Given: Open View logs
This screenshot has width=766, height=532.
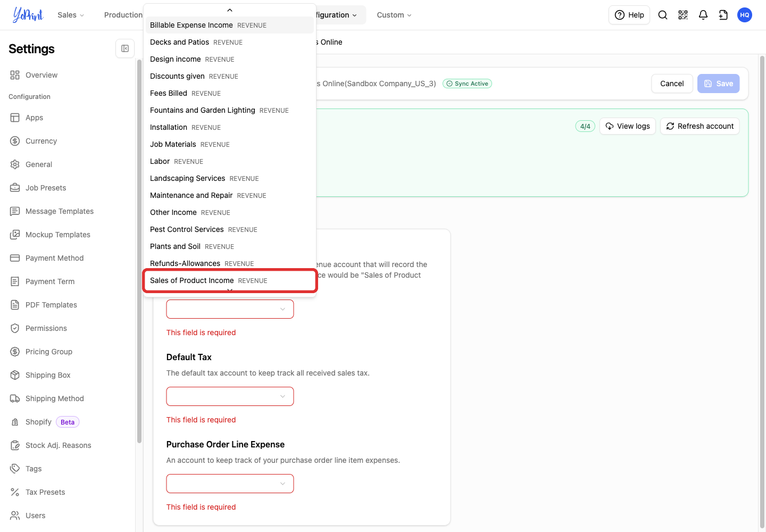Looking at the screenshot, I should (628, 126).
